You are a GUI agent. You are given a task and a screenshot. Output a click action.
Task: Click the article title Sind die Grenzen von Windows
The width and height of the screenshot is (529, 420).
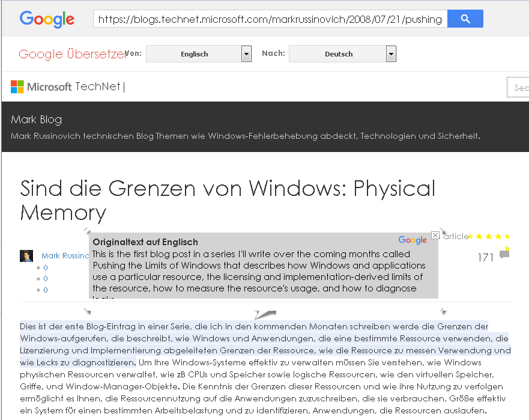(228, 200)
